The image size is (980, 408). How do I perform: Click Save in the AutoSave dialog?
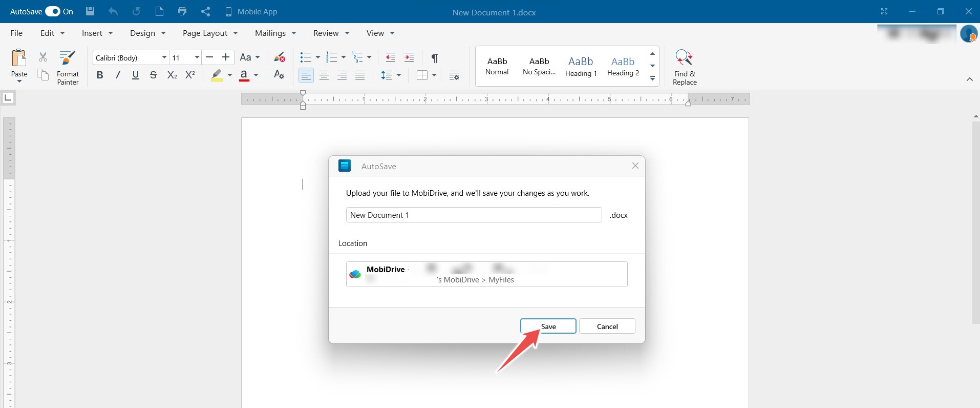pyautogui.click(x=548, y=327)
